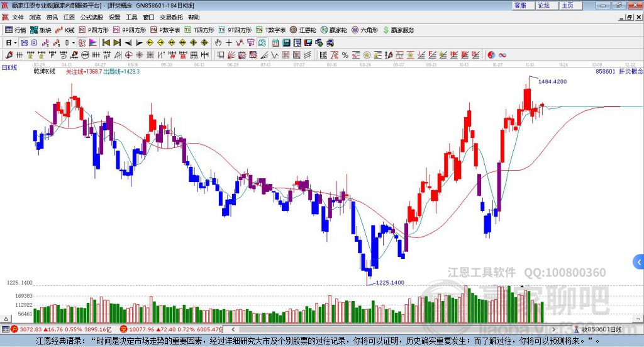Open 赢家服务 with dollar icon
Screen dimensions: 644x347
coord(398,30)
